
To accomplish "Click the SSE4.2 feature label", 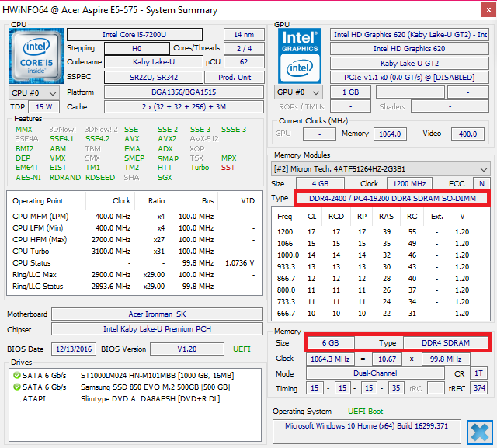I will pos(97,139).
